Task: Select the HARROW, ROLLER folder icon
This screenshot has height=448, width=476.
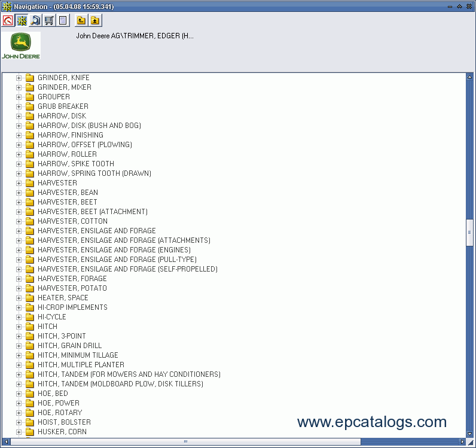Action: [x=29, y=154]
